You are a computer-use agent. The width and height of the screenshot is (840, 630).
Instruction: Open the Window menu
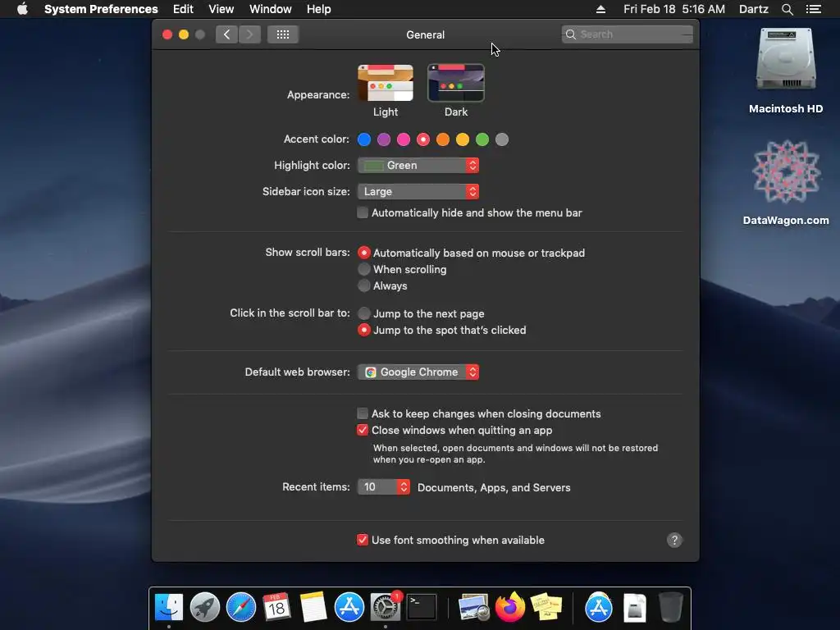[271, 9]
